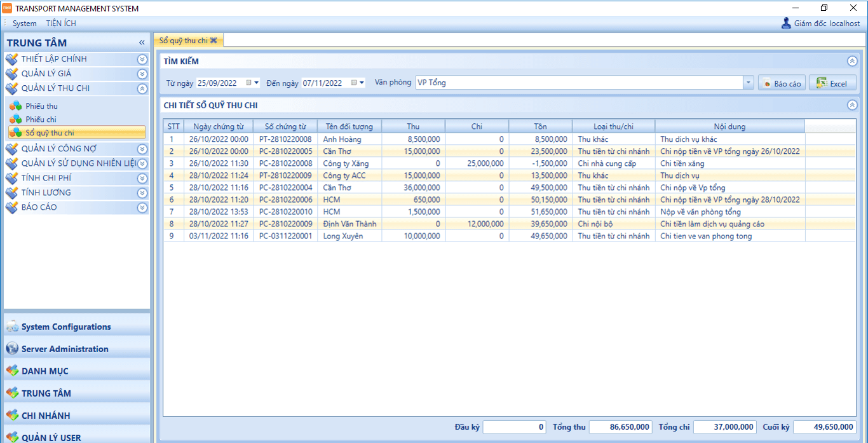Open the TIỆN ÍCH menu

click(x=61, y=24)
